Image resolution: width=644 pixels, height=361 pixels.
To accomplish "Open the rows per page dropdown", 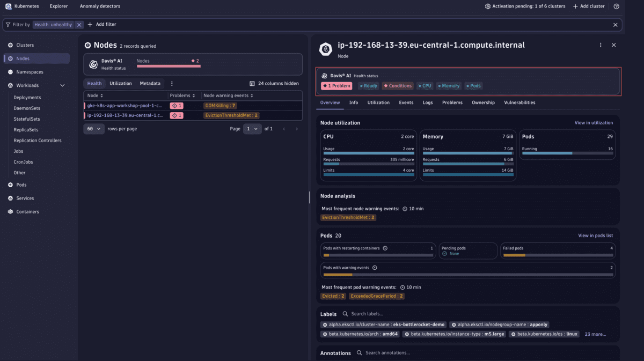I will (94, 129).
